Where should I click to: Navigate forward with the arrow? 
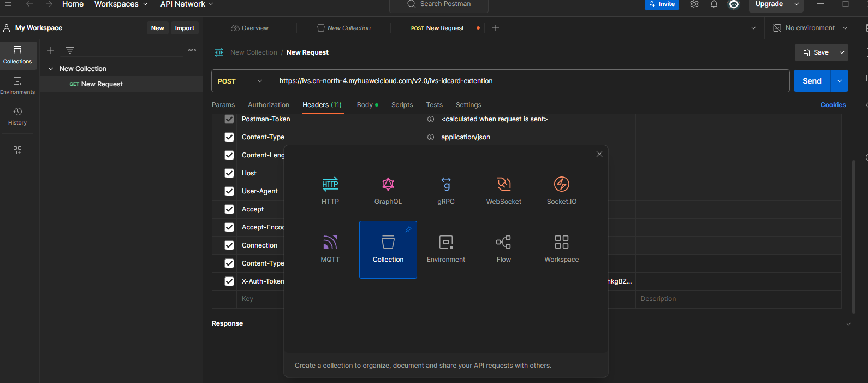click(49, 4)
